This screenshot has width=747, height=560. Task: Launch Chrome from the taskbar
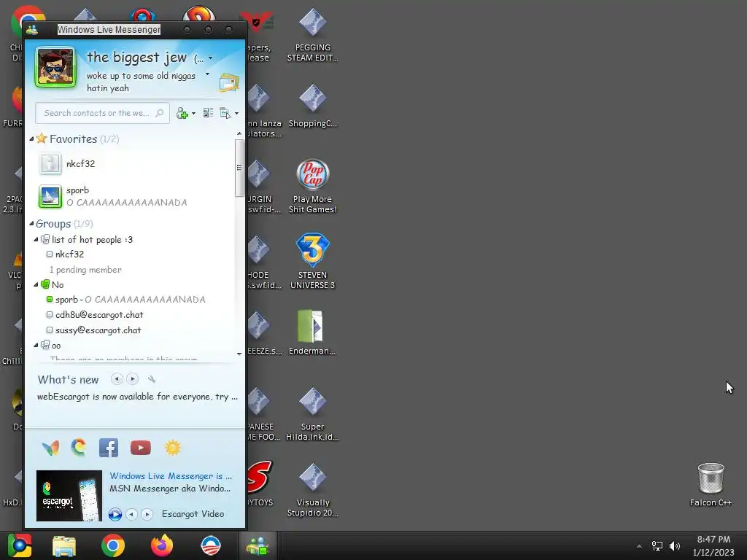pos(113,545)
